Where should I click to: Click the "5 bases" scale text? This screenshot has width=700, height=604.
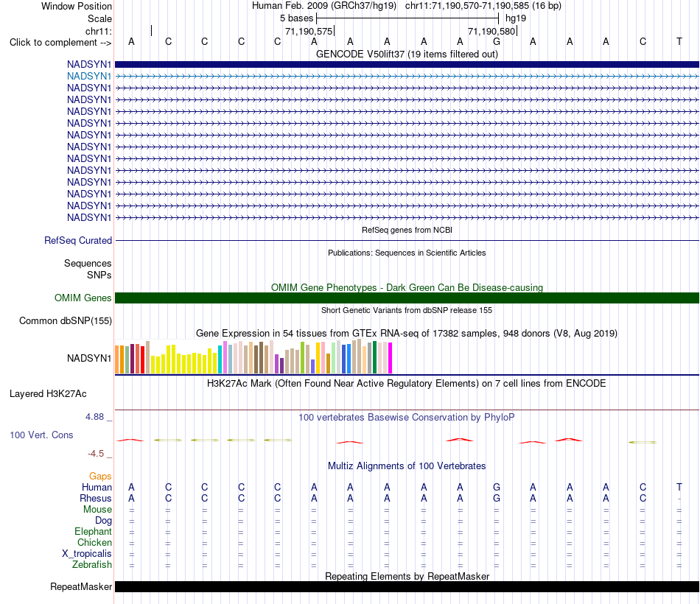click(296, 18)
